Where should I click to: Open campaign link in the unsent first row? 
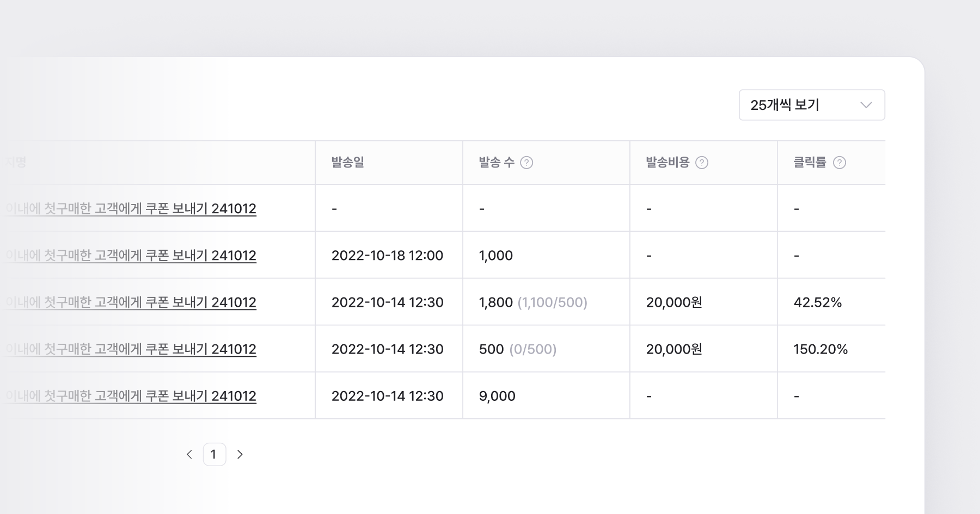(x=131, y=209)
